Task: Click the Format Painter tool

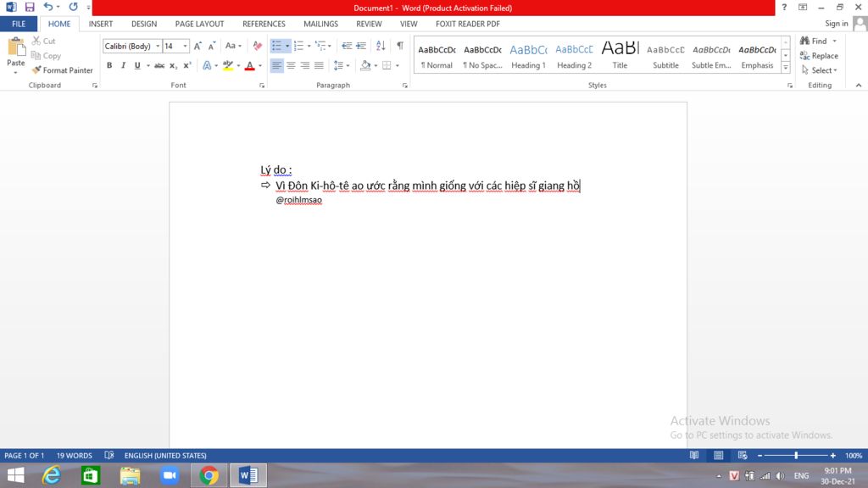Action: (x=62, y=70)
